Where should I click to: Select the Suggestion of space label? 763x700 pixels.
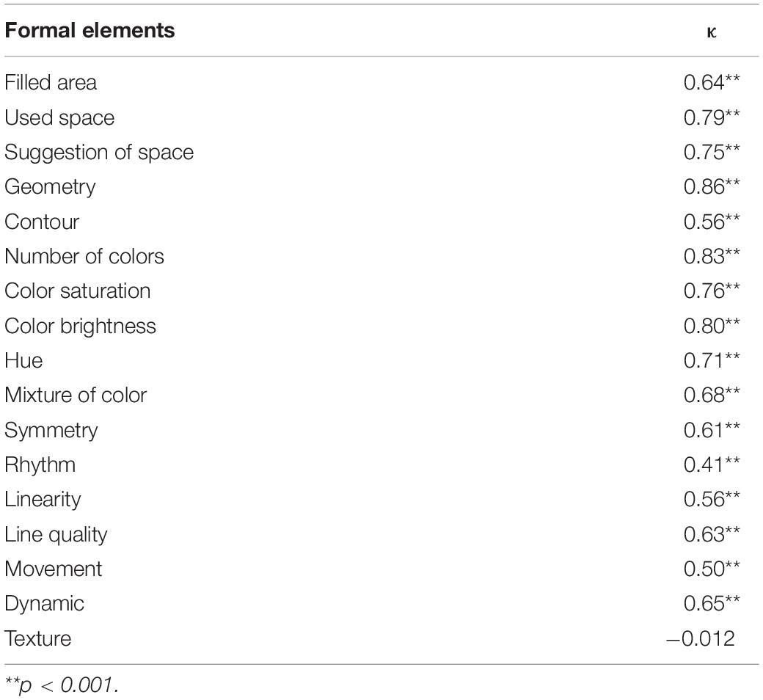(x=99, y=153)
